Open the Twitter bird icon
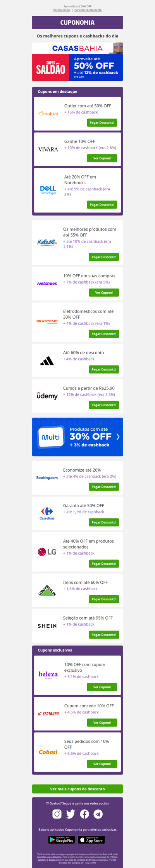155x868 pixels. (x=71, y=814)
